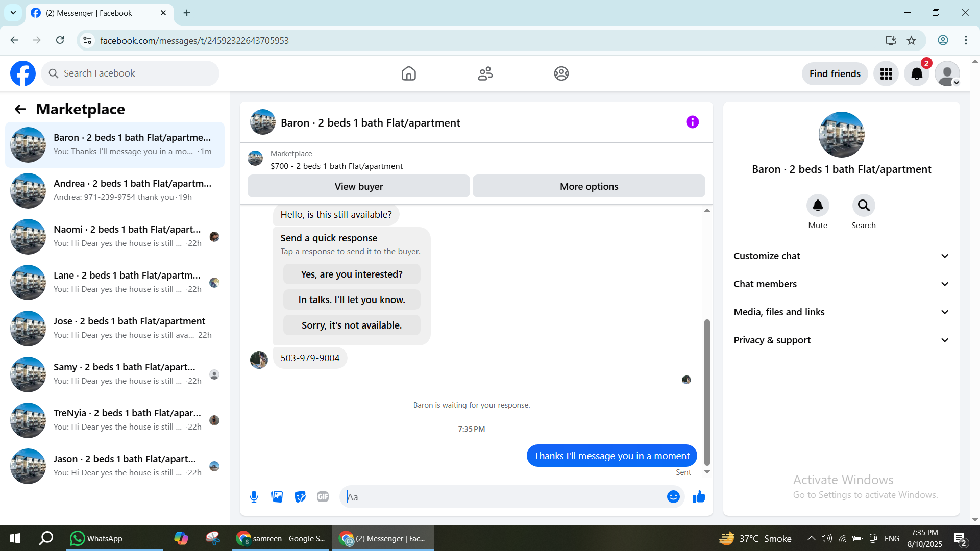Search in conversation magnifier icon
980x551 pixels.
tap(863, 206)
